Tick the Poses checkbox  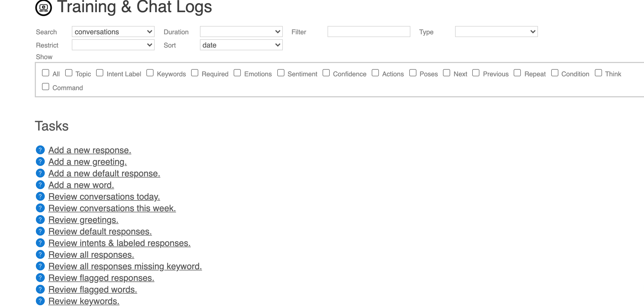click(x=413, y=73)
